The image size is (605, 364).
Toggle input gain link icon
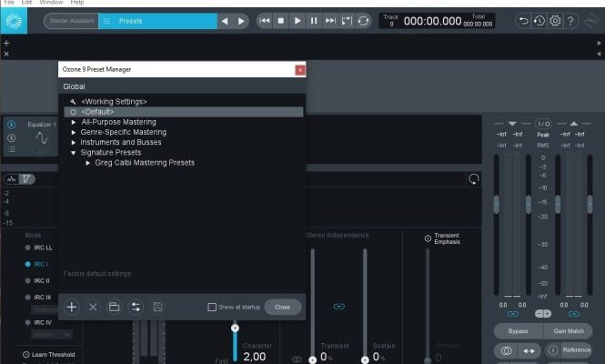(513, 314)
